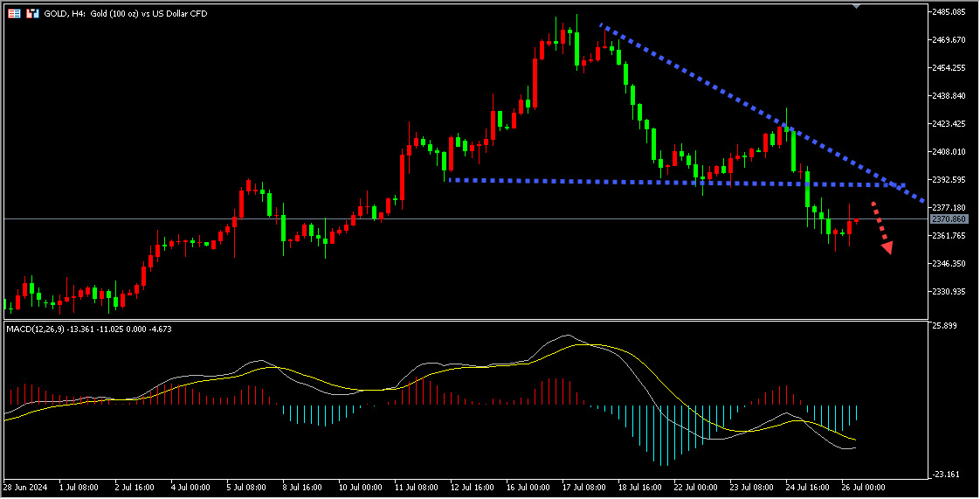Screen dimensions: 980x499
Task: Click the 2330.935 price scale label
Action: (x=949, y=292)
